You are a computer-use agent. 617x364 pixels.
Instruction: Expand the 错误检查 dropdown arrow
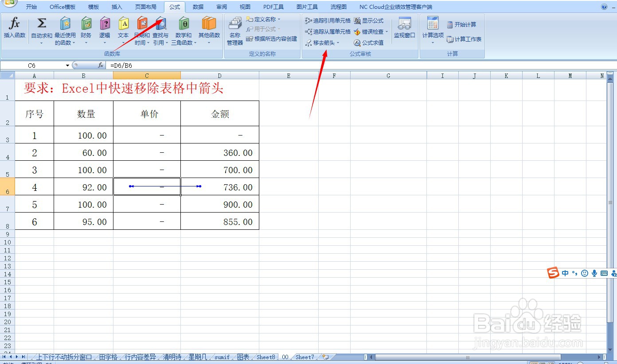[x=387, y=32]
